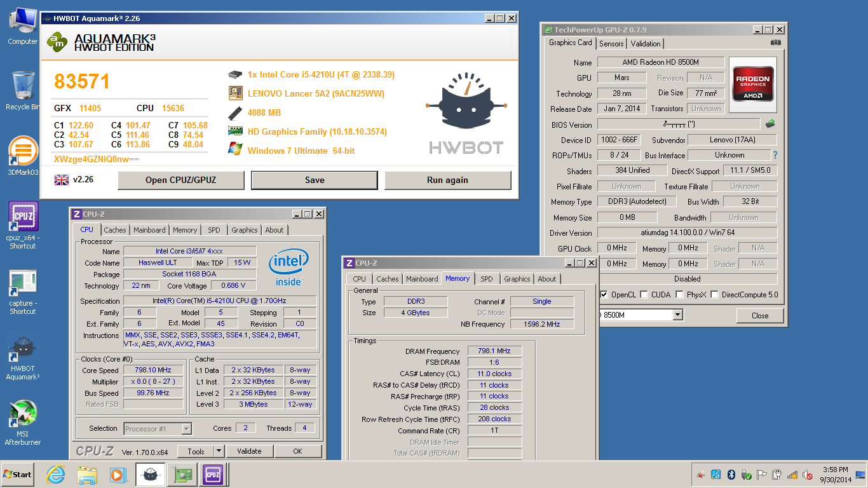The image size is (868, 488).
Task: Click the Intel Inside logo in CPU-Z
Action: [x=288, y=267]
